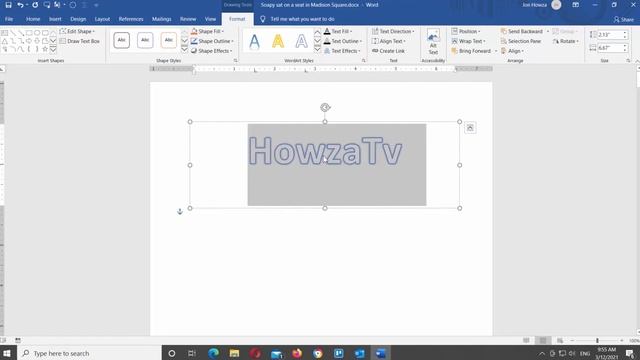The image size is (640, 360).
Task: Click the Edit Shape icon
Action: click(x=62, y=31)
